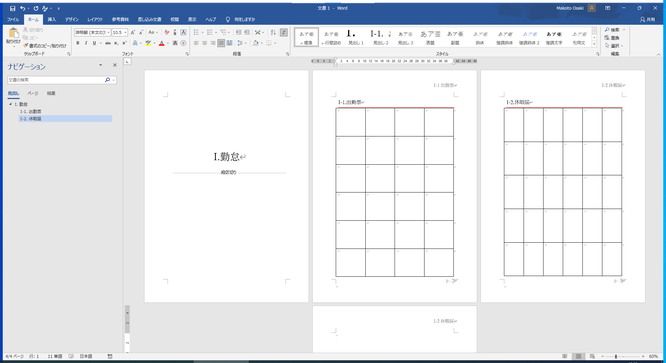666x363 pixels.
Task: Click the justify alignment icon
Action: 221,43
